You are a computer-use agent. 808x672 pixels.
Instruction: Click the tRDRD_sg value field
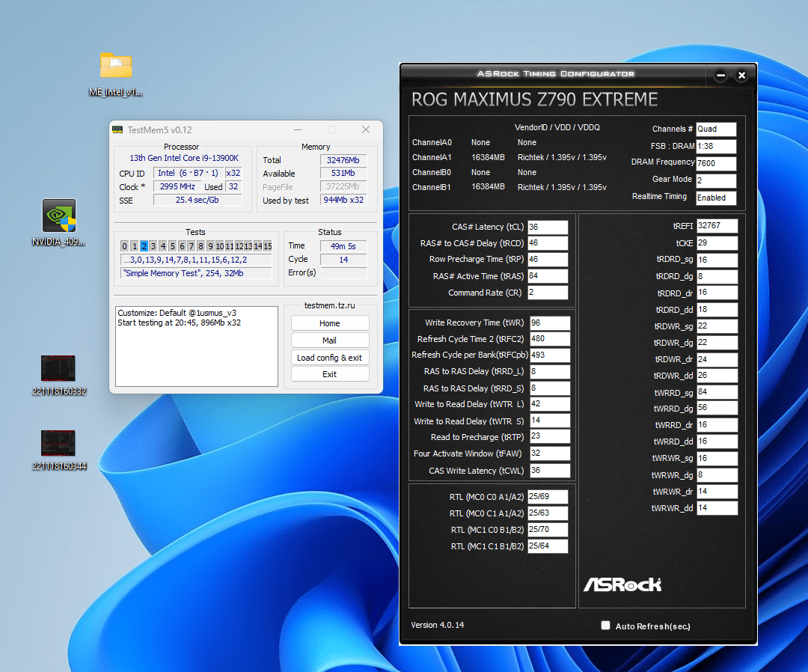coord(717,260)
